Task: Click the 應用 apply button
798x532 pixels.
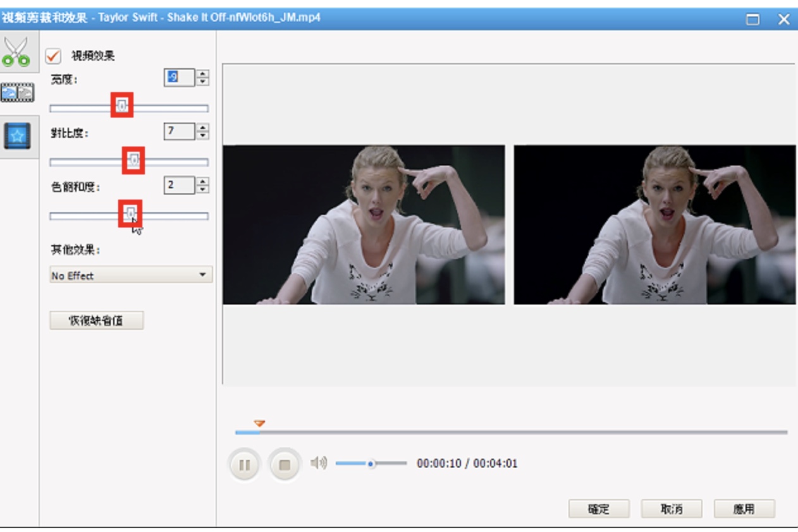Action: click(x=744, y=509)
